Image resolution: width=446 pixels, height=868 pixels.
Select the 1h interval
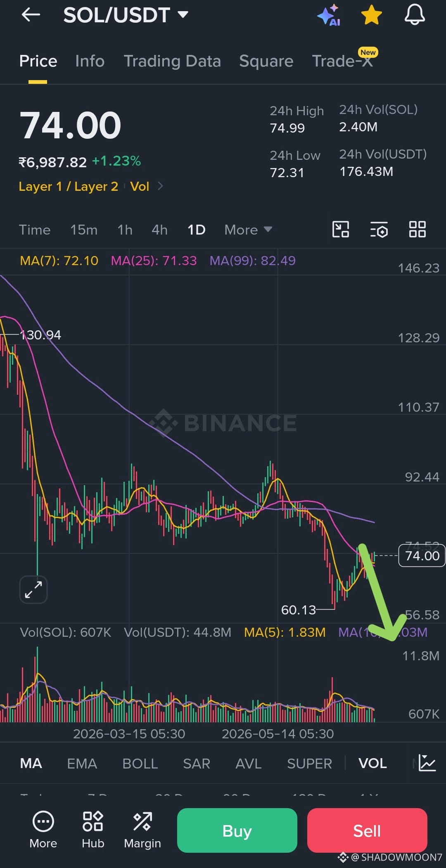pyautogui.click(x=125, y=230)
